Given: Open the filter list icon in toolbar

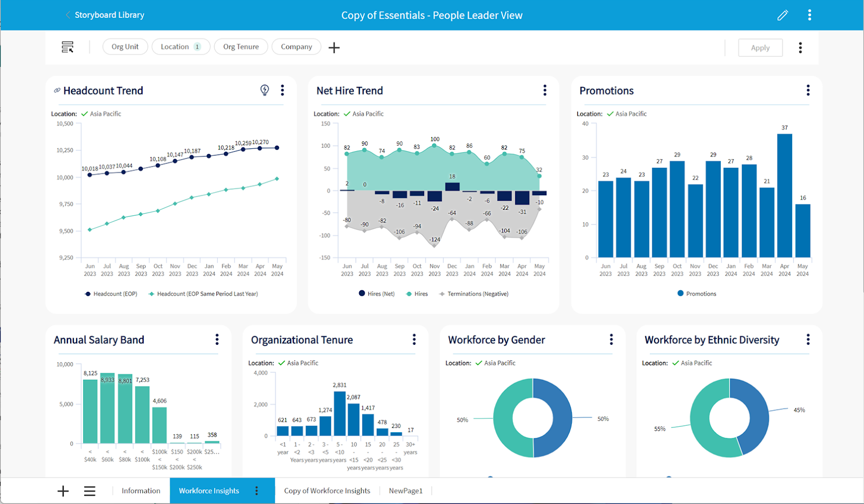Looking at the screenshot, I should coord(67,47).
